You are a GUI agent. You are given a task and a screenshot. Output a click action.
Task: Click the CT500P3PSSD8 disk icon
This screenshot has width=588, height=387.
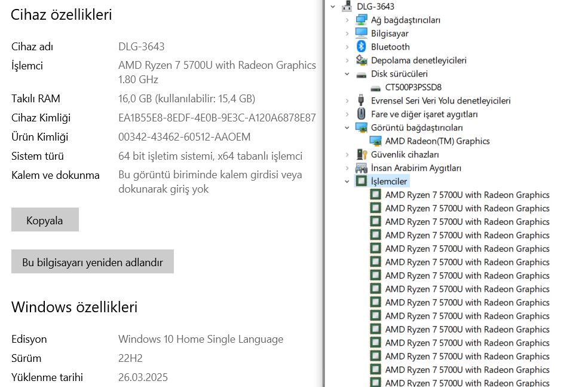[x=375, y=87]
